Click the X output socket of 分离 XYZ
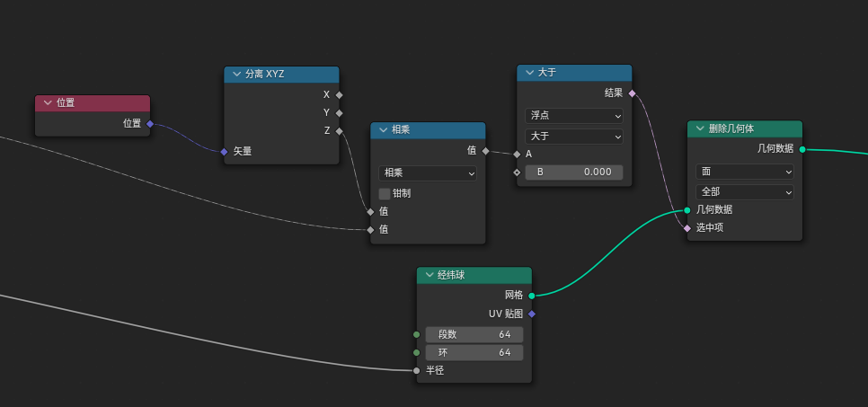Screen dimensions: 868x407 (339, 94)
